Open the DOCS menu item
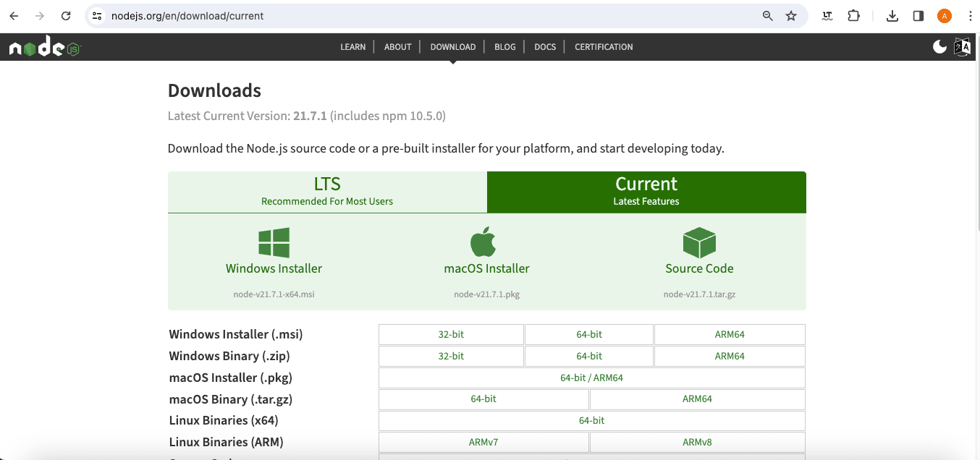Image resolution: width=980 pixels, height=460 pixels. 544,46
